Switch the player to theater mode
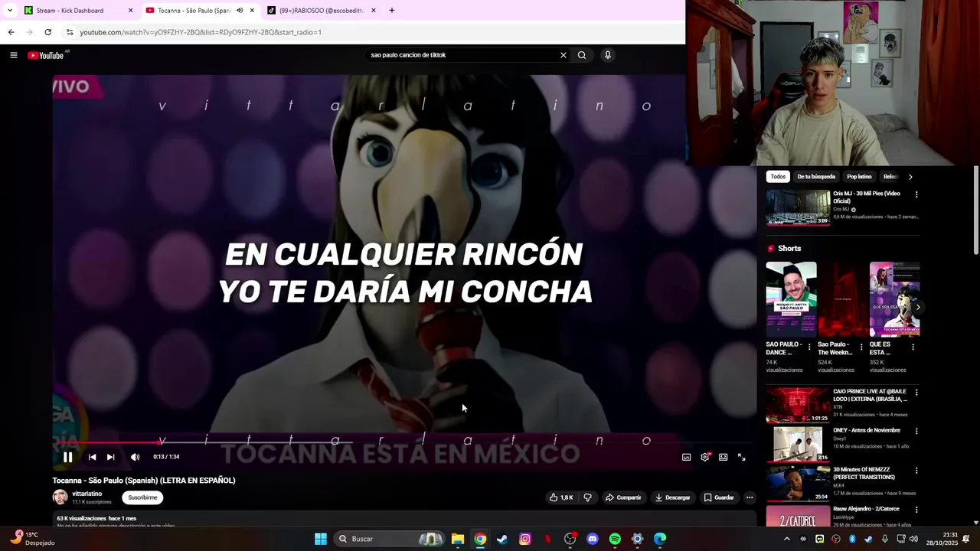Viewport: 980px width, 551px height. click(723, 457)
